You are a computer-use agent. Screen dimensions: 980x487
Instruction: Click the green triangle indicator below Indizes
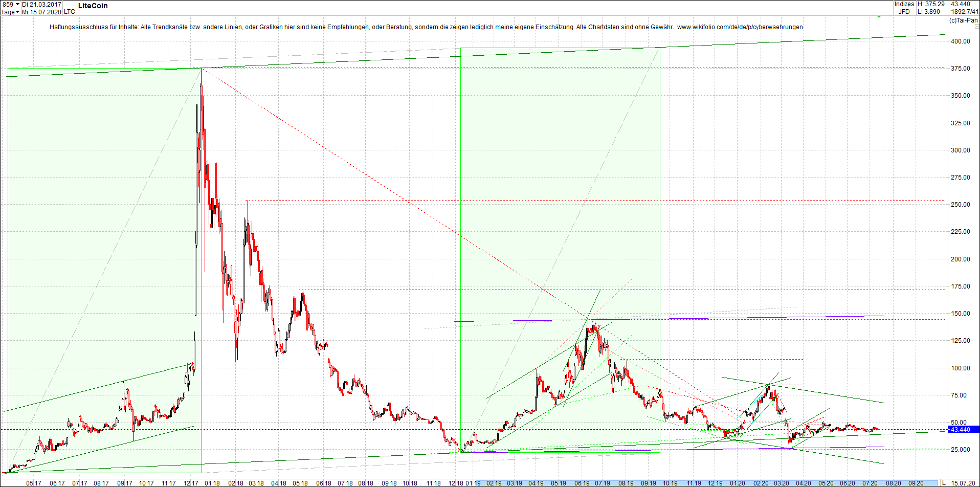[879, 16]
